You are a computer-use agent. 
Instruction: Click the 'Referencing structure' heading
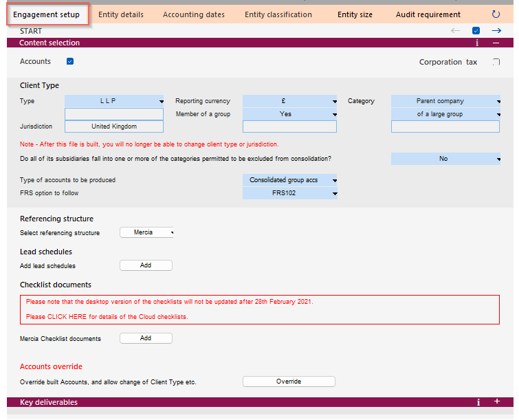[x=56, y=219]
